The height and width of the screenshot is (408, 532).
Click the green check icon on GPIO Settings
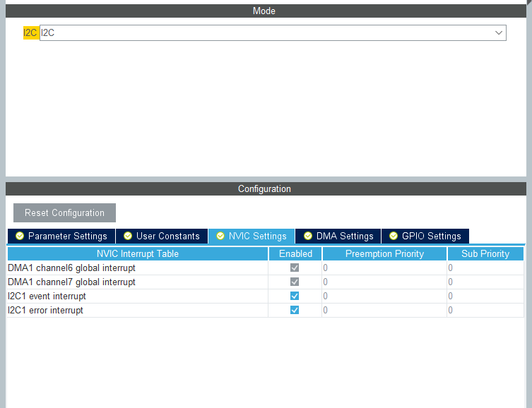pyautogui.click(x=394, y=236)
